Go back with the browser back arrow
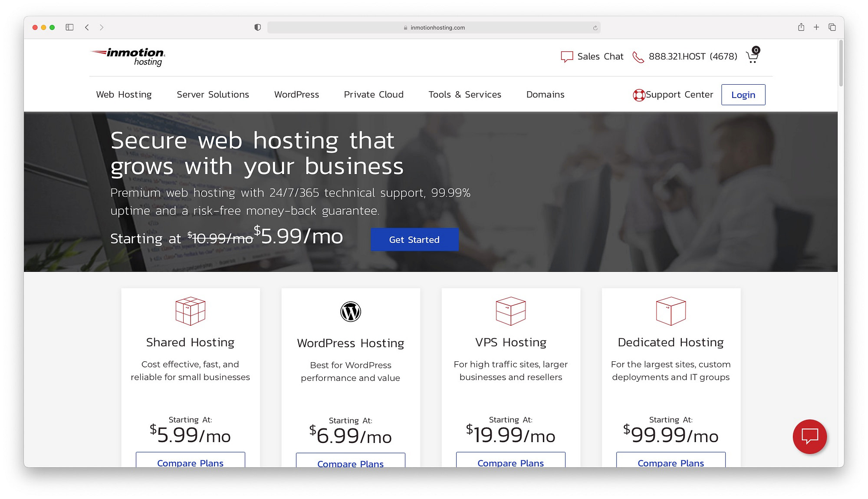868x499 pixels. click(87, 27)
